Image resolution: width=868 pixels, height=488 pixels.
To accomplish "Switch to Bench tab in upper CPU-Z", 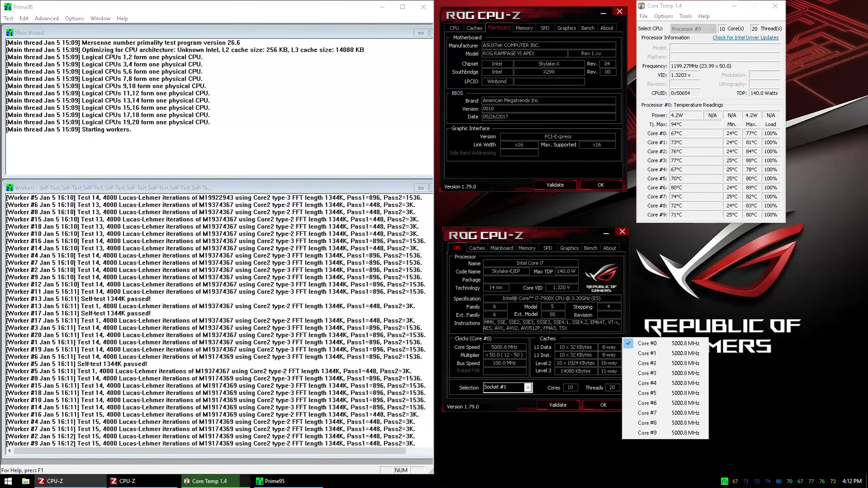I will click(x=587, y=28).
